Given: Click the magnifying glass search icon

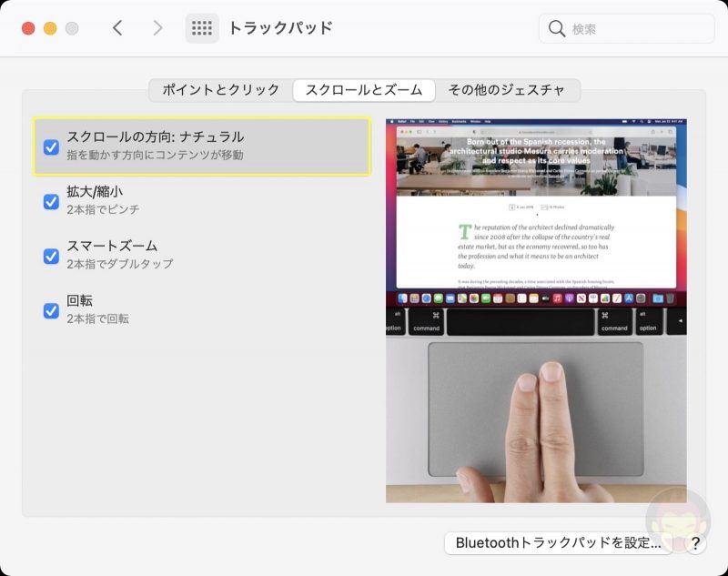Looking at the screenshot, I should coord(557,28).
